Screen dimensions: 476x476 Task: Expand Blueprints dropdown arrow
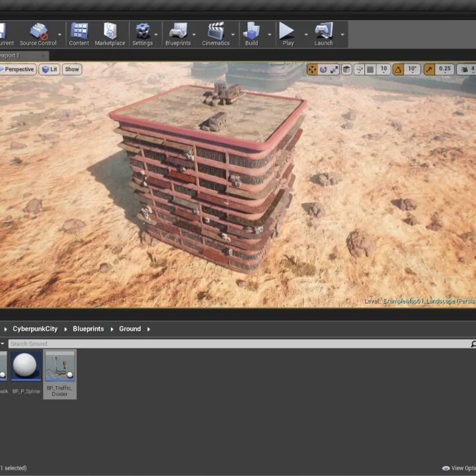tap(194, 34)
